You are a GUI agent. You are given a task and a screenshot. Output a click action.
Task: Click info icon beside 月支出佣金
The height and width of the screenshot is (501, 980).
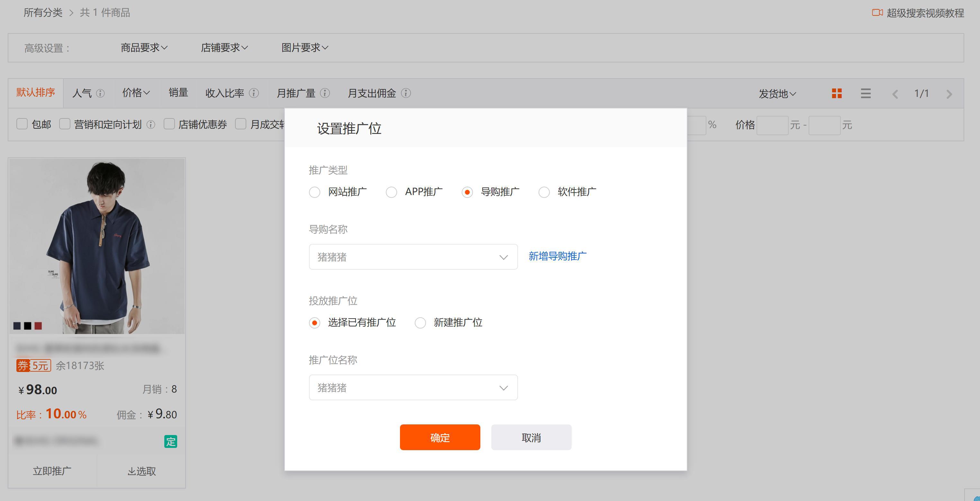click(x=406, y=93)
